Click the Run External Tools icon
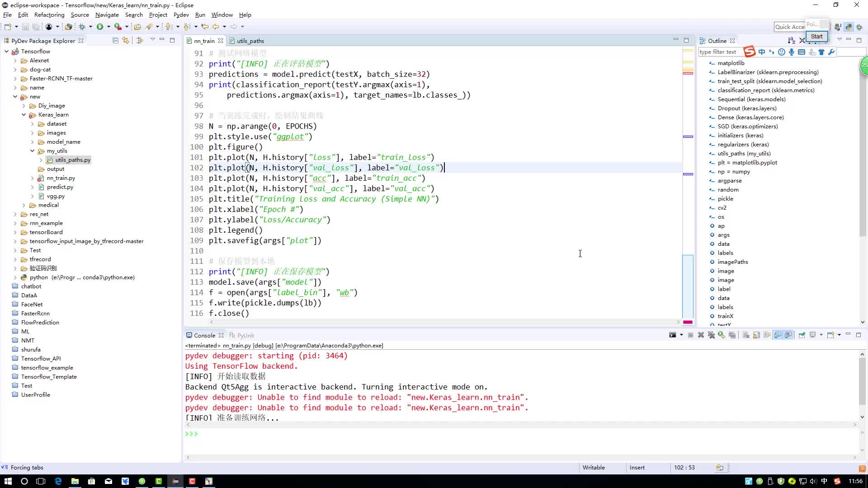The width and height of the screenshot is (868, 488). (x=118, y=27)
